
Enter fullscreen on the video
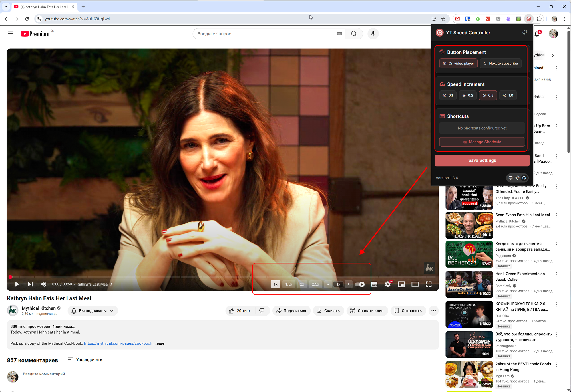429,284
